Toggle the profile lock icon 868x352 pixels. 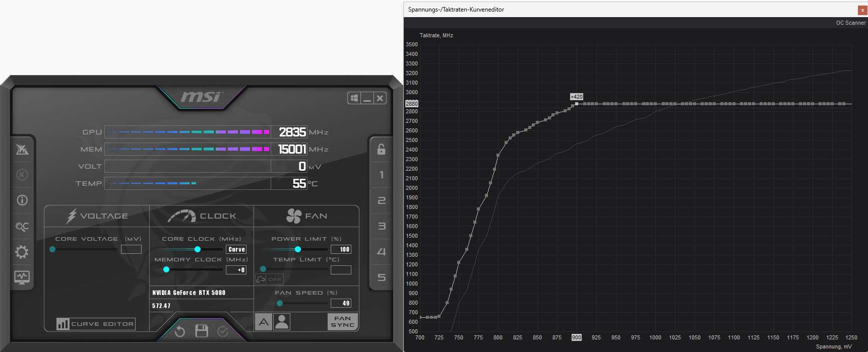tap(382, 149)
